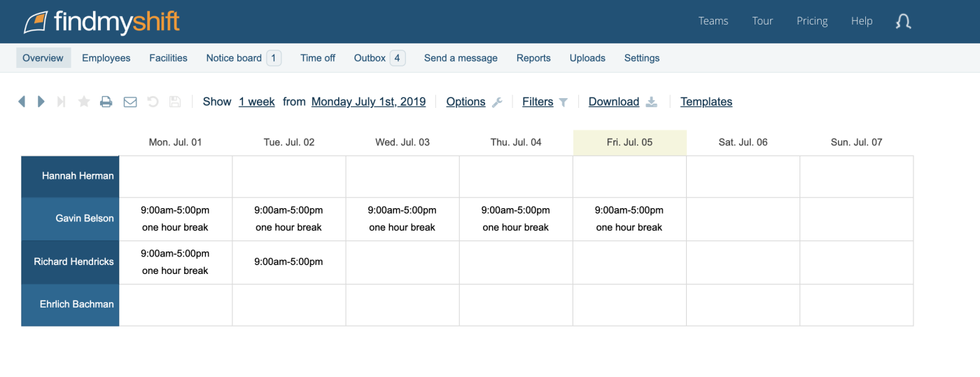The width and height of the screenshot is (980, 377).
Task: Open the Notice board tab
Action: pyautogui.click(x=244, y=58)
